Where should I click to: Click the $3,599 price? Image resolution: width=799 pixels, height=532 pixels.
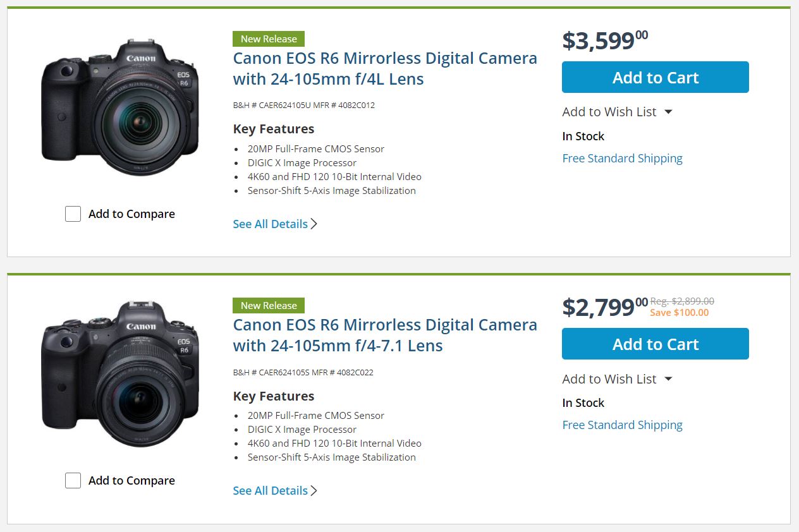coord(604,40)
